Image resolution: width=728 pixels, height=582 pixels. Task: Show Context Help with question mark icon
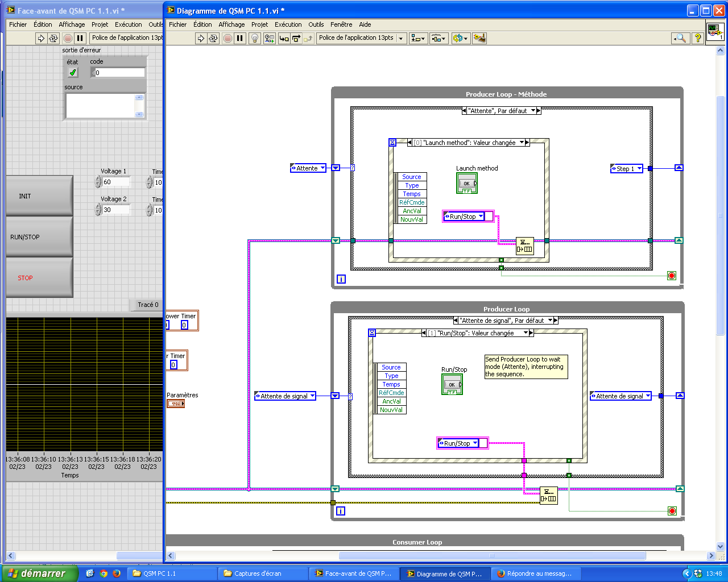[697, 38]
